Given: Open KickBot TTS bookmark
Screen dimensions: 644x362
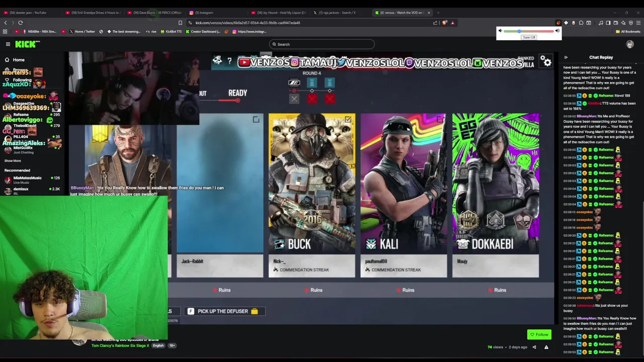Looking at the screenshot, I should coord(171,32).
